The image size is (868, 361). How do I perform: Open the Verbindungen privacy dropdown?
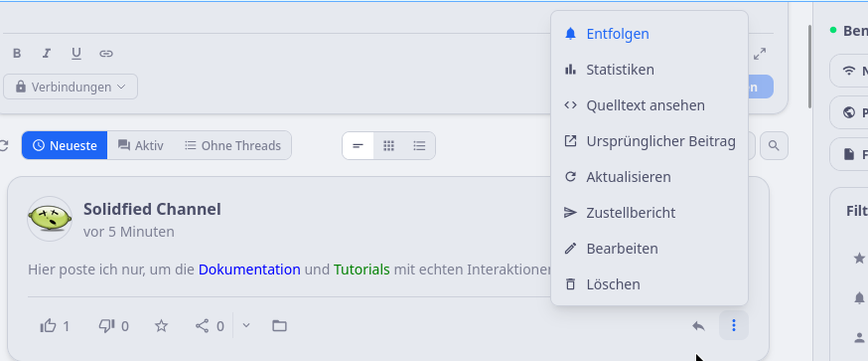tap(71, 87)
